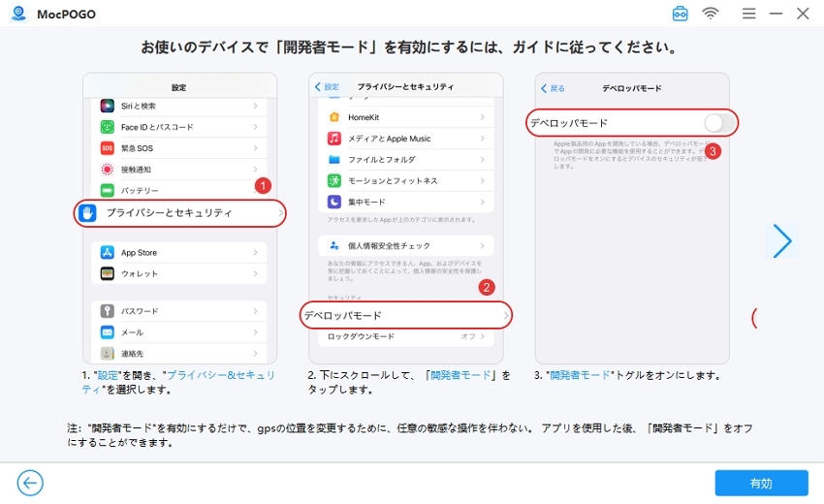Click the 緊急 SOS icon
Screen dimensions: 824x504
tap(108, 148)
